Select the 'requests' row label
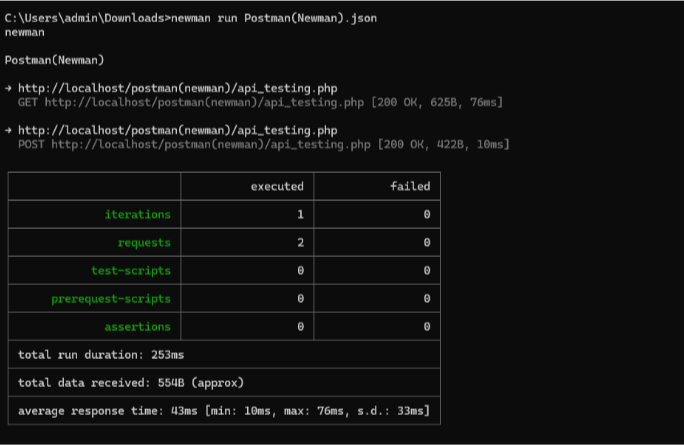The image size is (684, 445). click(x=144, y=242)
